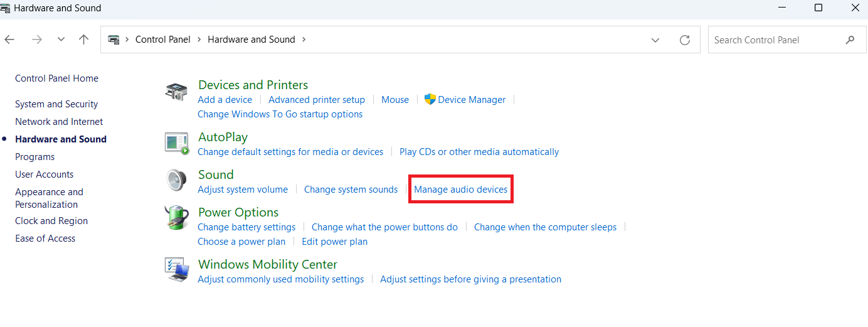Open Control Panel Home
The width and height of the screenshot is (868, 327).
pyautogui.click(x=56, y=78)
